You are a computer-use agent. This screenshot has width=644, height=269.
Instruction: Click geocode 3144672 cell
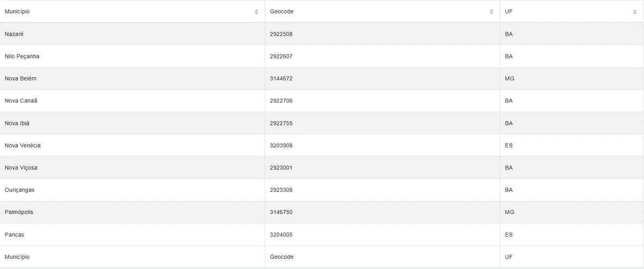281,79
